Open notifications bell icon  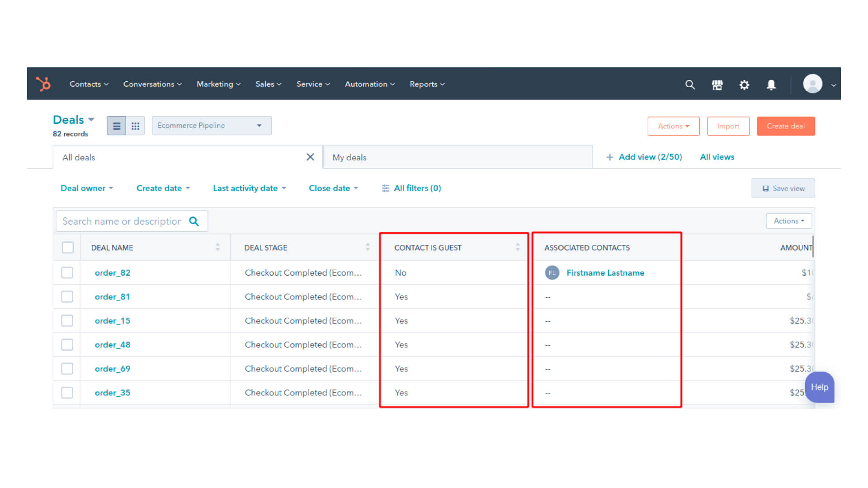pos(771,84)
